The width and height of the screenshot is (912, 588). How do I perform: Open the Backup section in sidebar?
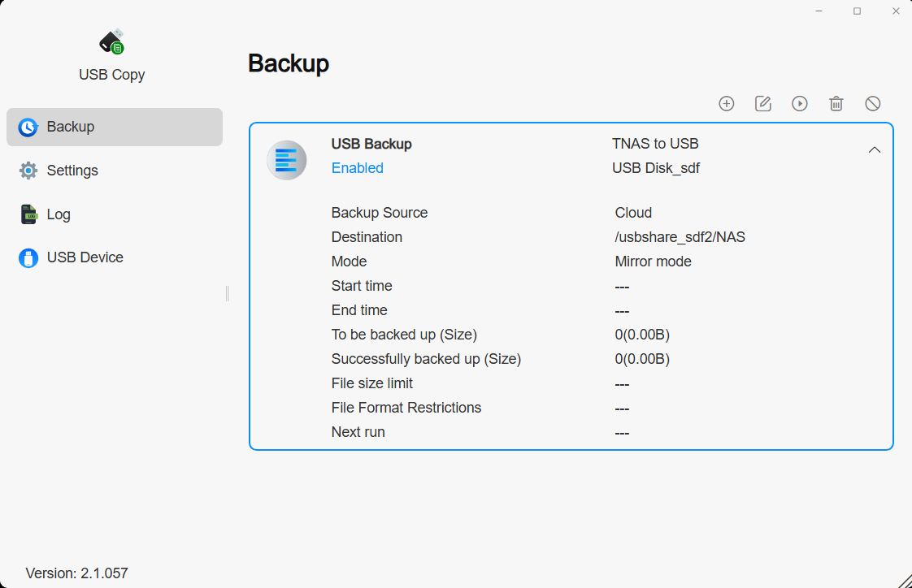pyautogui.click(x=115, y=127)
